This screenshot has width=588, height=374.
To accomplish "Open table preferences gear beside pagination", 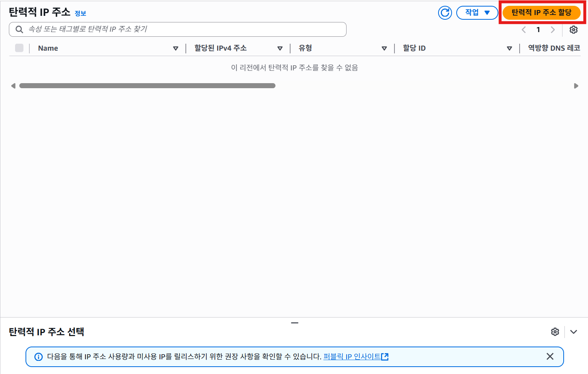I will click(x=574, y=30).
